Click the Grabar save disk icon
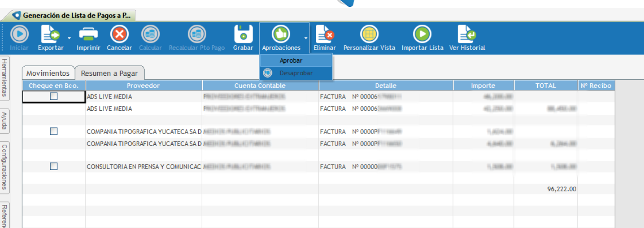 pos(243,34)
